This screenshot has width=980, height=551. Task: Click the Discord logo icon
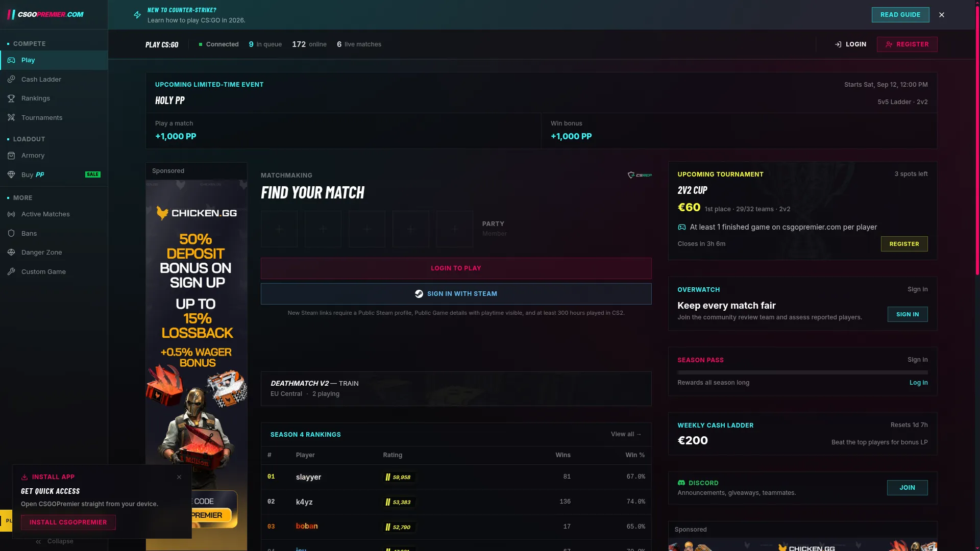click(681, 483)
